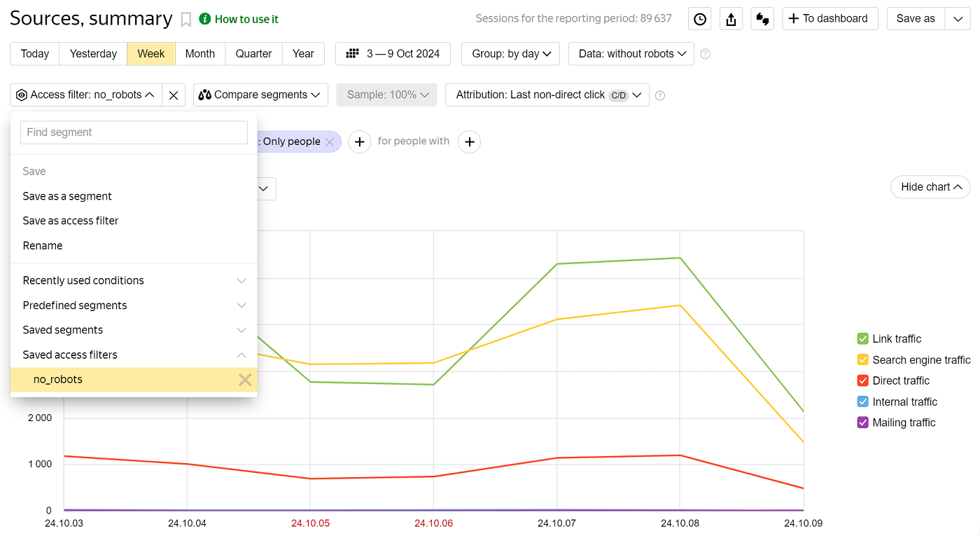Screen dimensions: 980x536
Task: Uncheck Search engine traffic in the legend
Action: (x=862, y=360)
